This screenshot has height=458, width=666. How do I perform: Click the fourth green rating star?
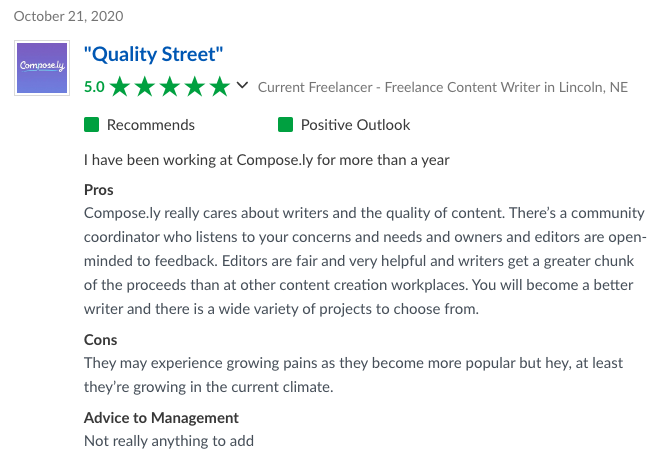[195, 87]
